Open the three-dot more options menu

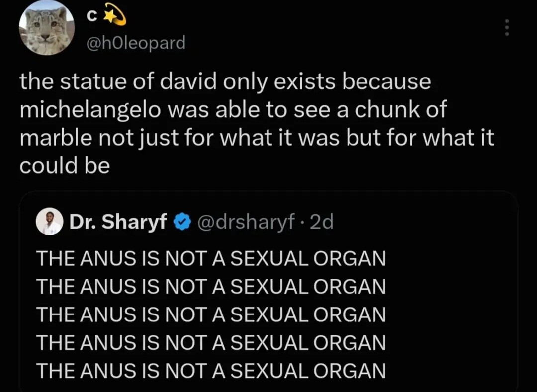(x=507, y=27)
